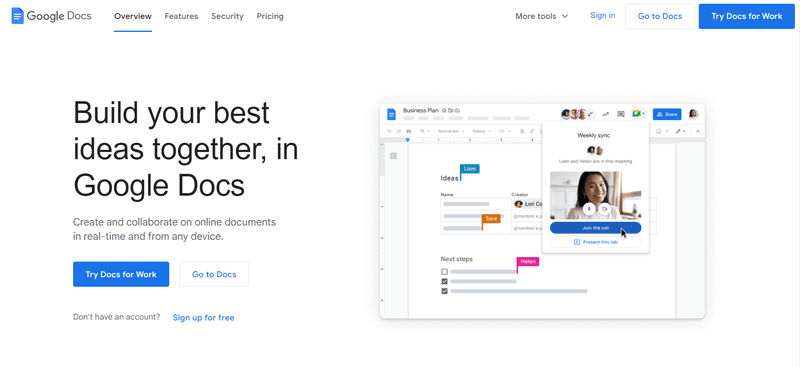Screen dimensions: 800x367
Task: Click the insert image icon in toolbar
Action: [x=658, y=131]
